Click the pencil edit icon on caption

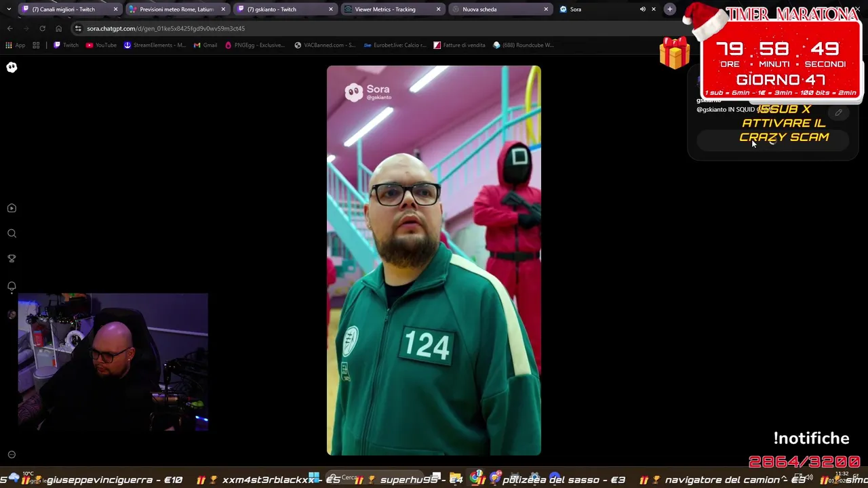coord(839,113)
